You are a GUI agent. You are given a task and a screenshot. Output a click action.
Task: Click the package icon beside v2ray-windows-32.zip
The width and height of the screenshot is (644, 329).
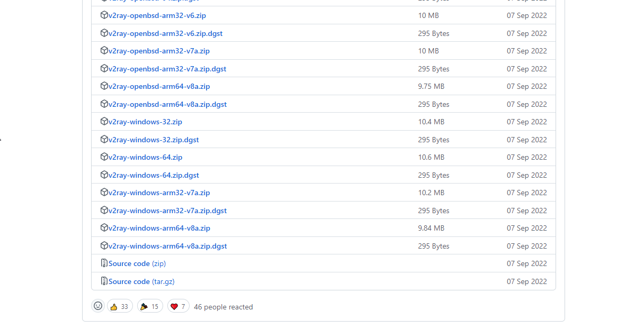[104, 122]
